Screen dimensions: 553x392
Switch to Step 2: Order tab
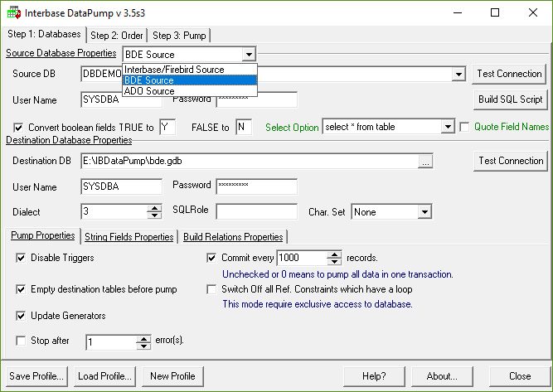(x=117, y=35)
